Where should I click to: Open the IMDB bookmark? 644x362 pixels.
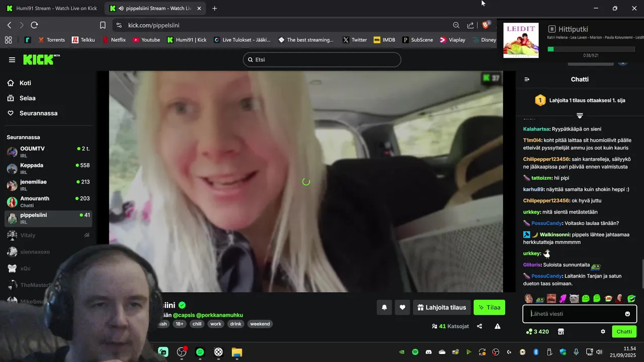click(x=384, y=40)
